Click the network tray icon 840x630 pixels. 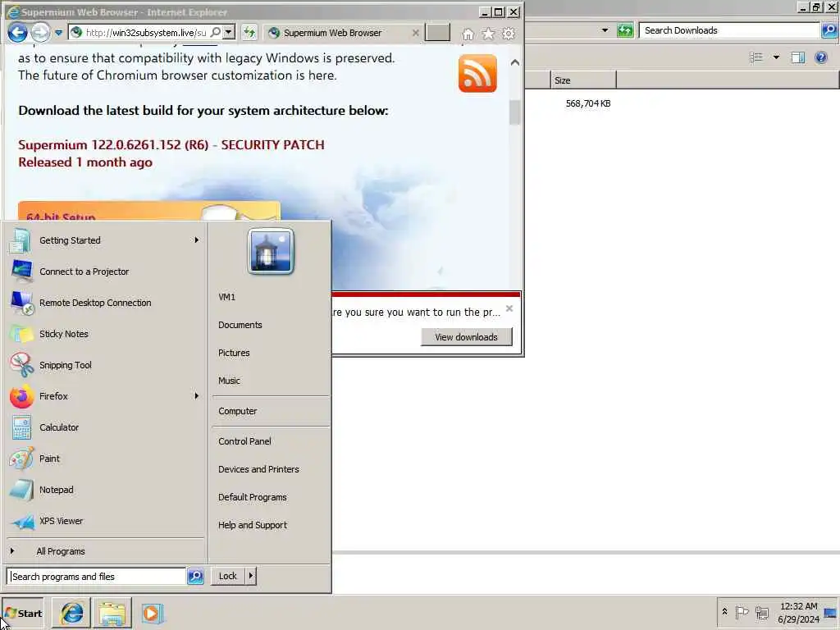(762, 612)
